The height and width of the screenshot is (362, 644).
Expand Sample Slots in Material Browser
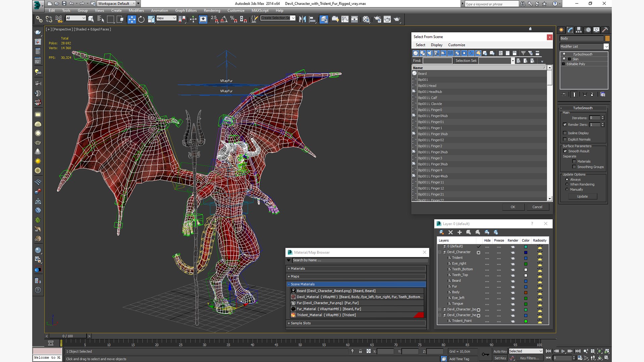click(356, 323)
